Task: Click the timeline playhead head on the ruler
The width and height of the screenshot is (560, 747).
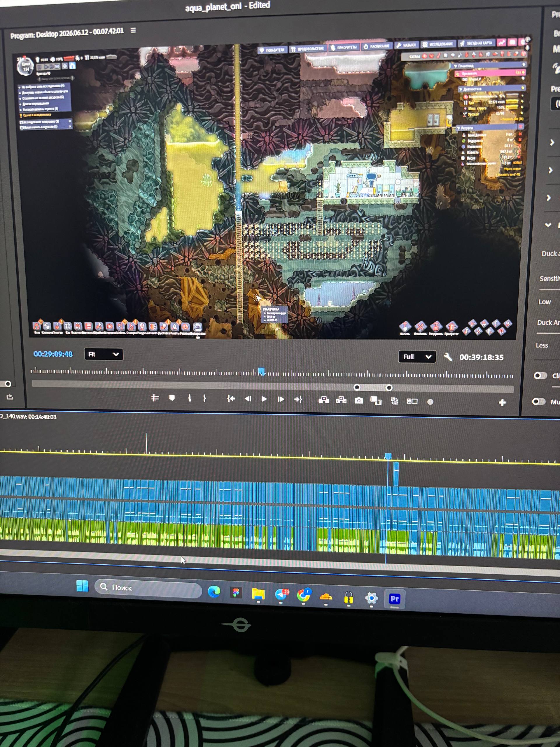Action: (388, 456)
